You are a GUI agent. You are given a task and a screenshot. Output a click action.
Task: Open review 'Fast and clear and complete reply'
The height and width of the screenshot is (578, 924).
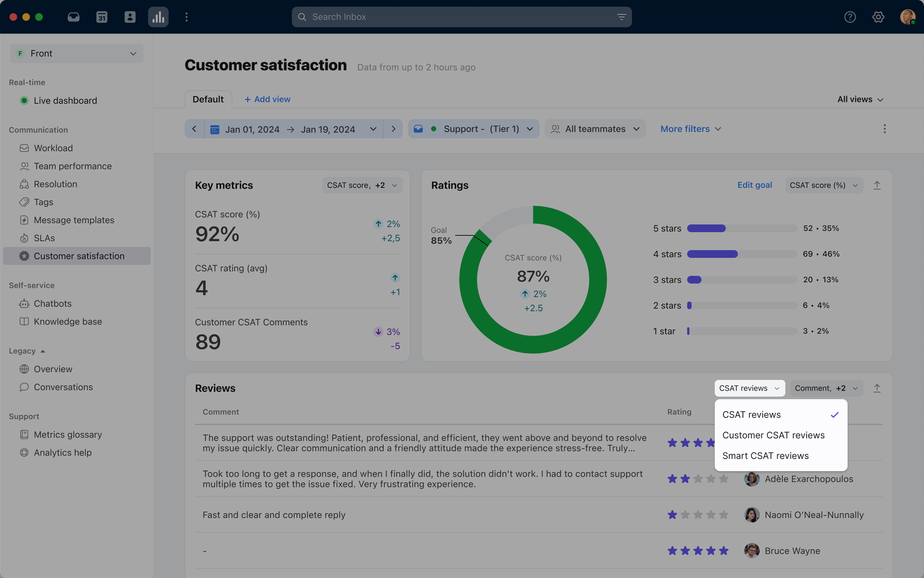(274, 515)
